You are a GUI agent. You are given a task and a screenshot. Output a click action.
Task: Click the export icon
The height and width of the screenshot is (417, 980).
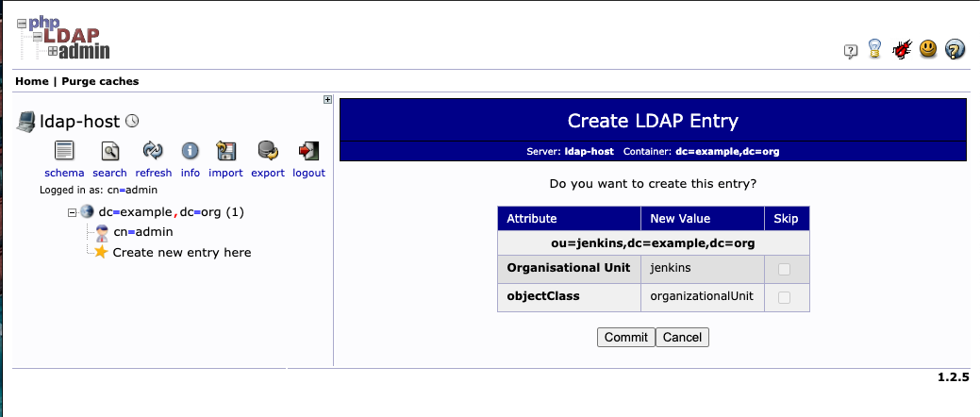(x=267, y=151)
